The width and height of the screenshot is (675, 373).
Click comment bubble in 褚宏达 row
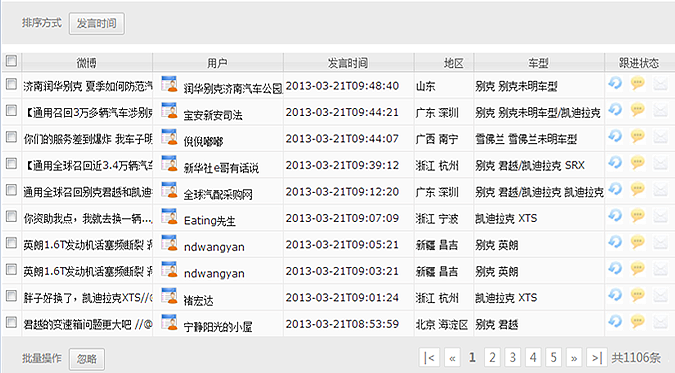(638, 295)
